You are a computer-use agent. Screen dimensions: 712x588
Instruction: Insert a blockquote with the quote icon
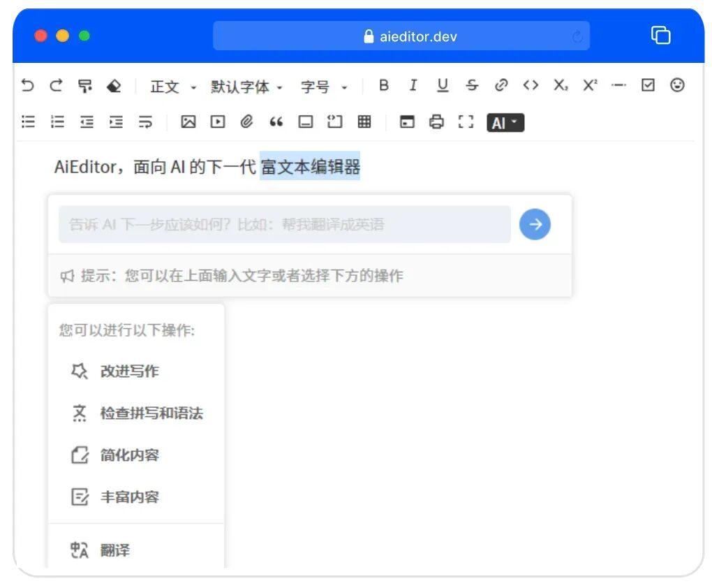coord(276,122)
